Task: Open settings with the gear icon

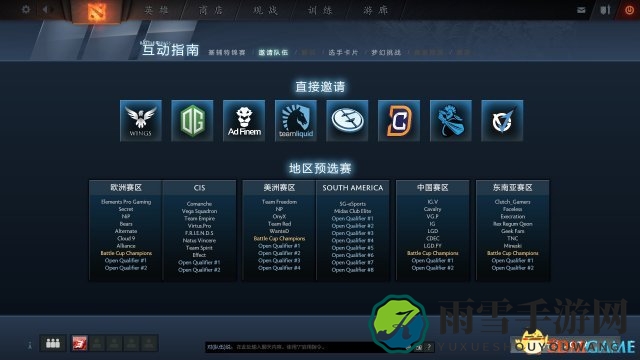Action: pos(26,9)
